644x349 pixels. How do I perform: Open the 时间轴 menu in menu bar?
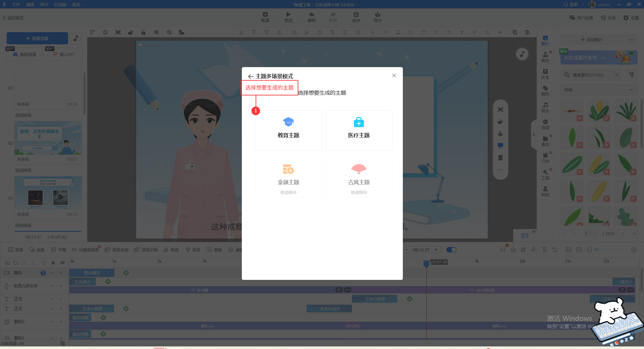[x=60, y=5]
